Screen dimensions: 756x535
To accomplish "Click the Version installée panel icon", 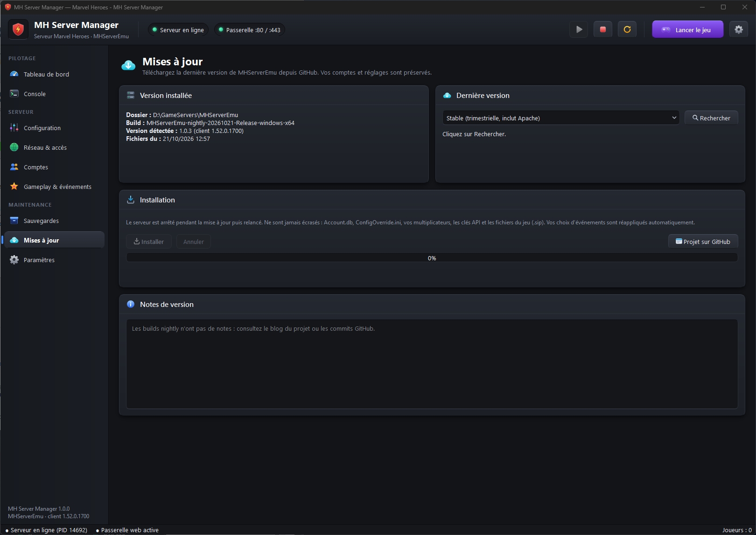I will point(131,95).
